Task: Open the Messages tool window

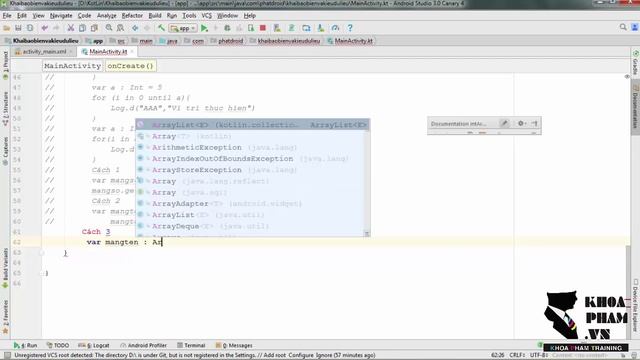Action: pos(234,345)
